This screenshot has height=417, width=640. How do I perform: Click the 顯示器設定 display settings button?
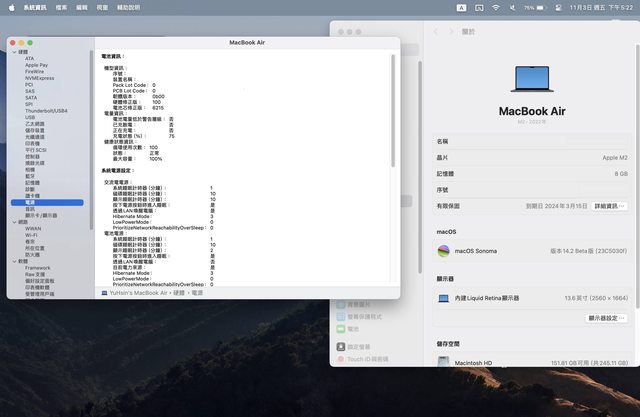tap(607, 318)
